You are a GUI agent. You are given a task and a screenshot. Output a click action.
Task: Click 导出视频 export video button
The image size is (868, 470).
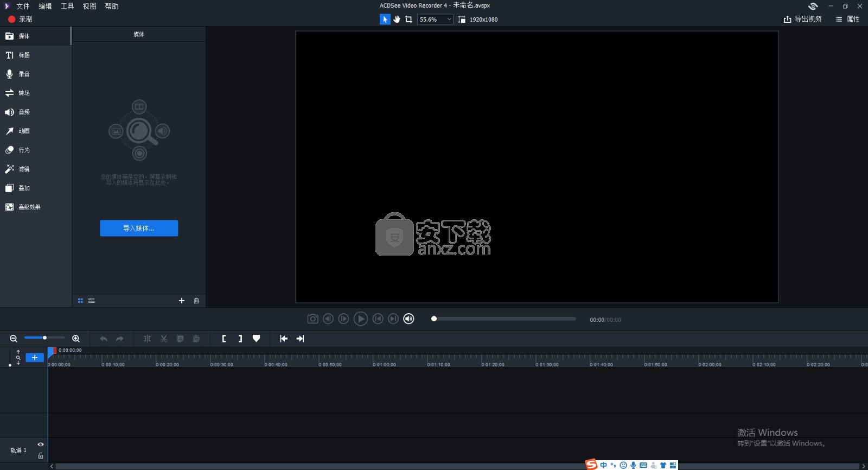click(802, 19)
